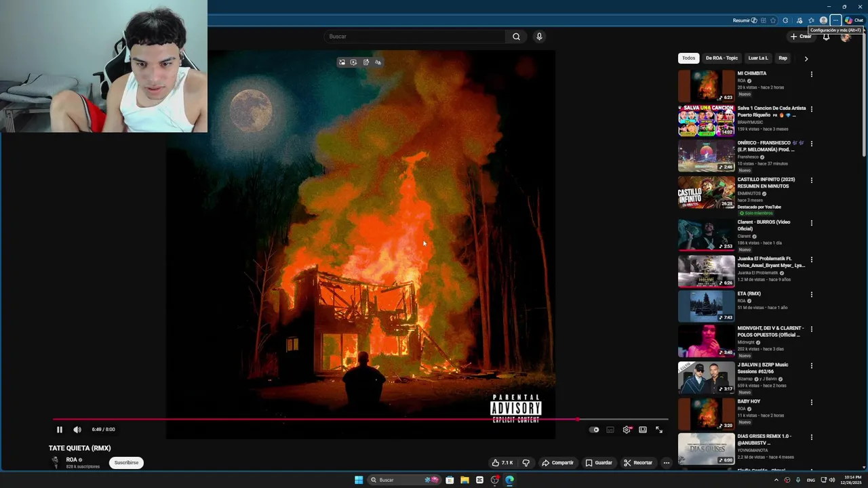The image size is (868, 488).
Task: Toggle subtitles button in player
Action: point(610,430)
